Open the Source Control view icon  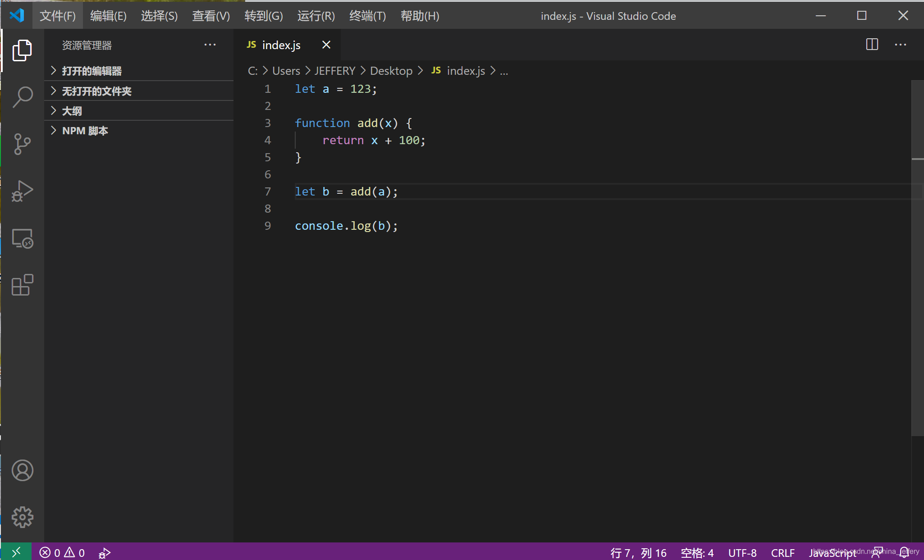click(22, 144)
